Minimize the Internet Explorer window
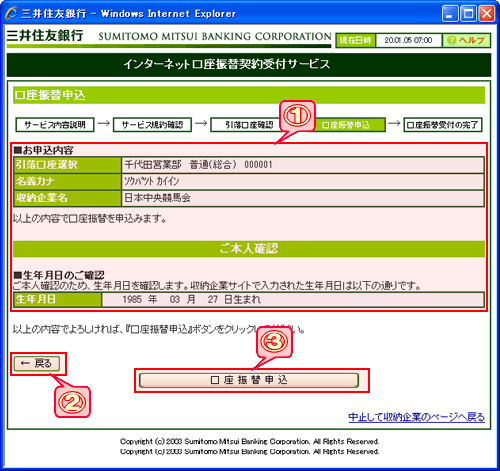This screenshot has height=471, width=500. 450,14
